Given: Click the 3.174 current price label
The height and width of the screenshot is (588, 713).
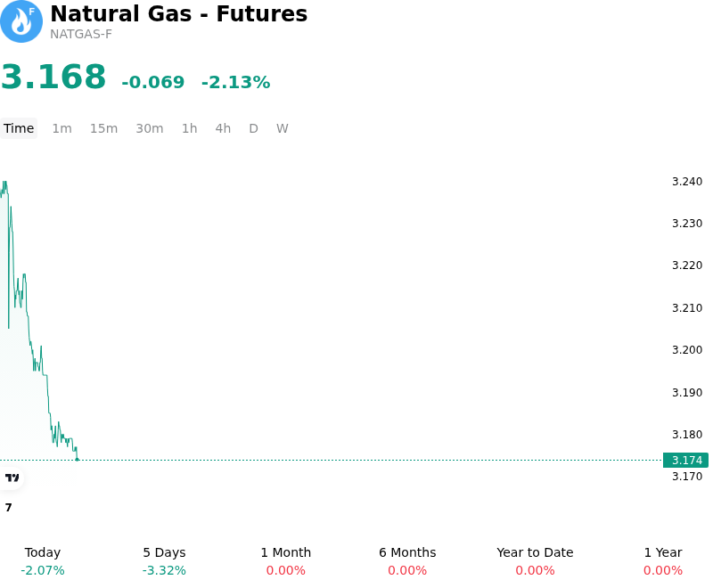Looking at the screenshot, I should coord(686,461).
